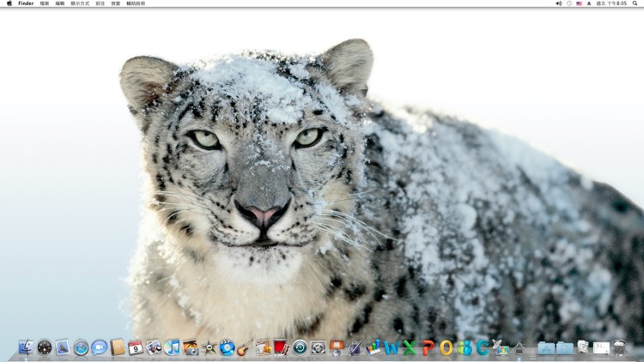Open Remote Desktop Connection icon
This screenshot has width=644, height=362.
(x=501, y=347)
